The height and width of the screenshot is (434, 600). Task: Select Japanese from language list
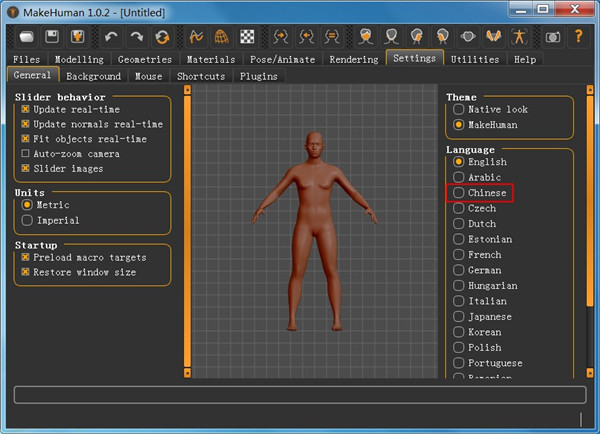pyautogui.click(x=459, y=317)
